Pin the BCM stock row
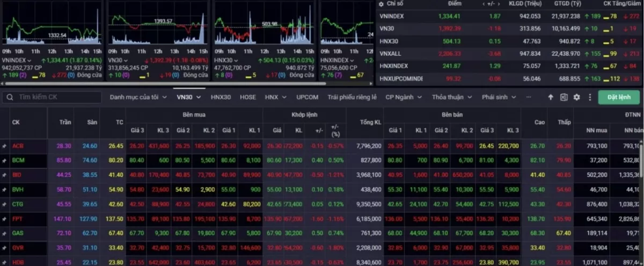The image size is (644, 266). coord(5,161)
